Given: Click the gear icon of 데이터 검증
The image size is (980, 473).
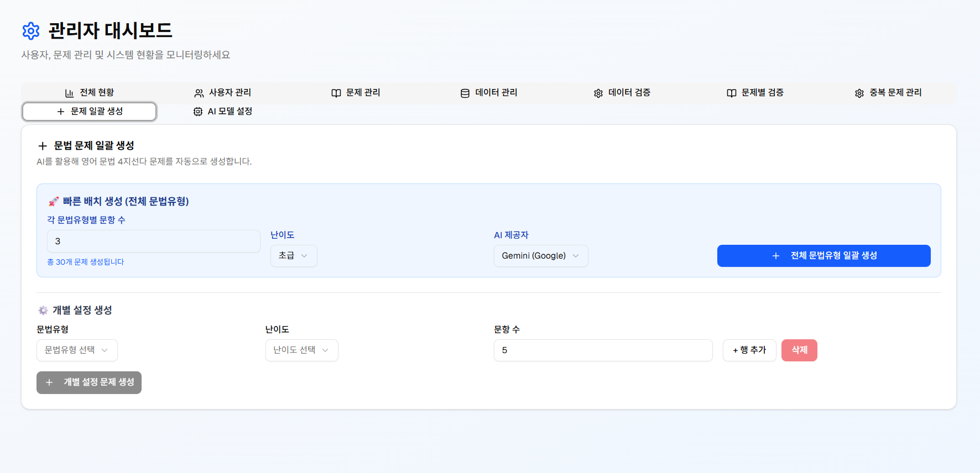Looking at the screenshot, I should click(598, 93).
